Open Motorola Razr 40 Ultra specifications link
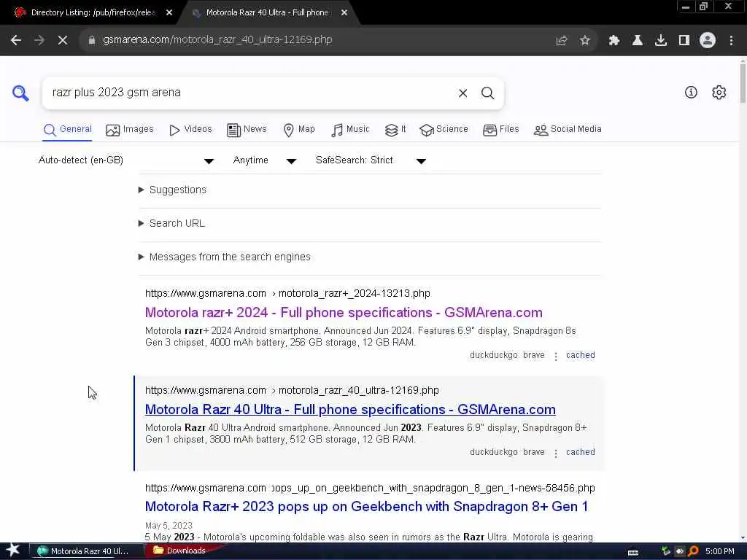 [x=350, y=410]
